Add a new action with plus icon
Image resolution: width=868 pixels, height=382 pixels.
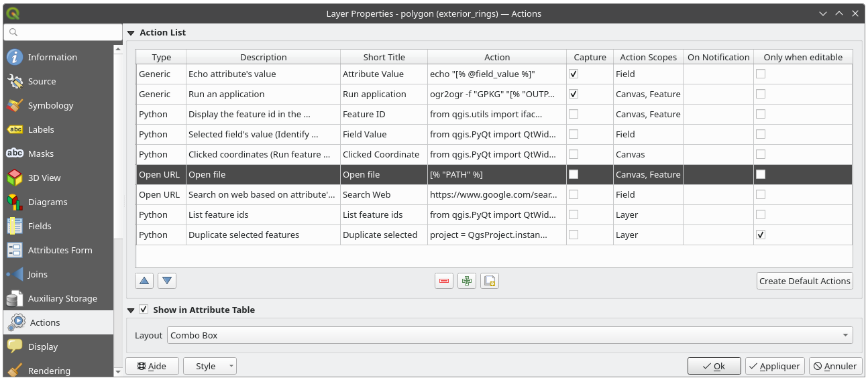coord(466,281)
